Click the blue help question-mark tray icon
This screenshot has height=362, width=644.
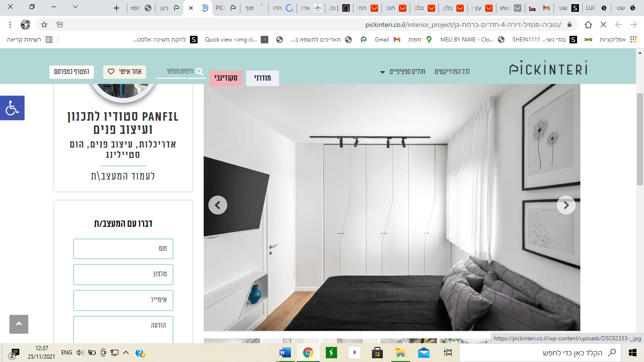click(140, 353)
